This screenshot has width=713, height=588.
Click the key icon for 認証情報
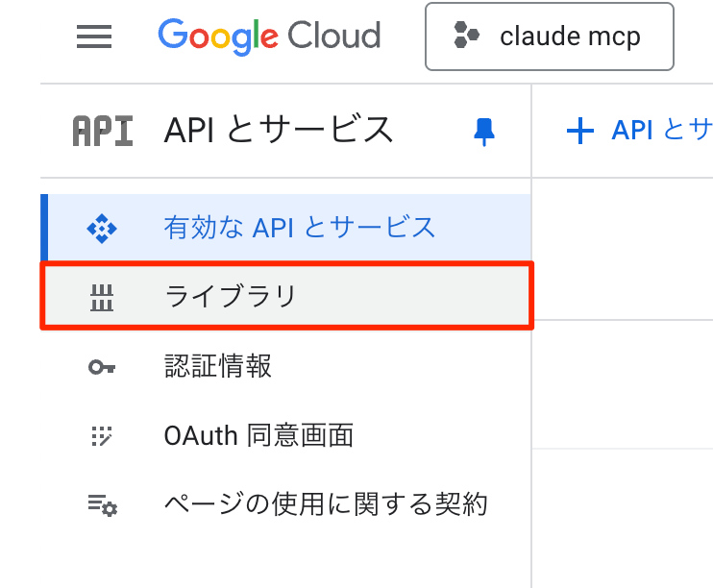(x=101, y=366)
